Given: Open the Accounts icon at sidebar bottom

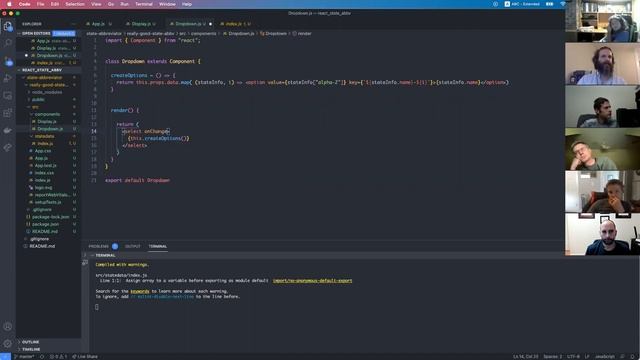Looking at the screenshot, I should pyautogui.click(x=8, y=327).
